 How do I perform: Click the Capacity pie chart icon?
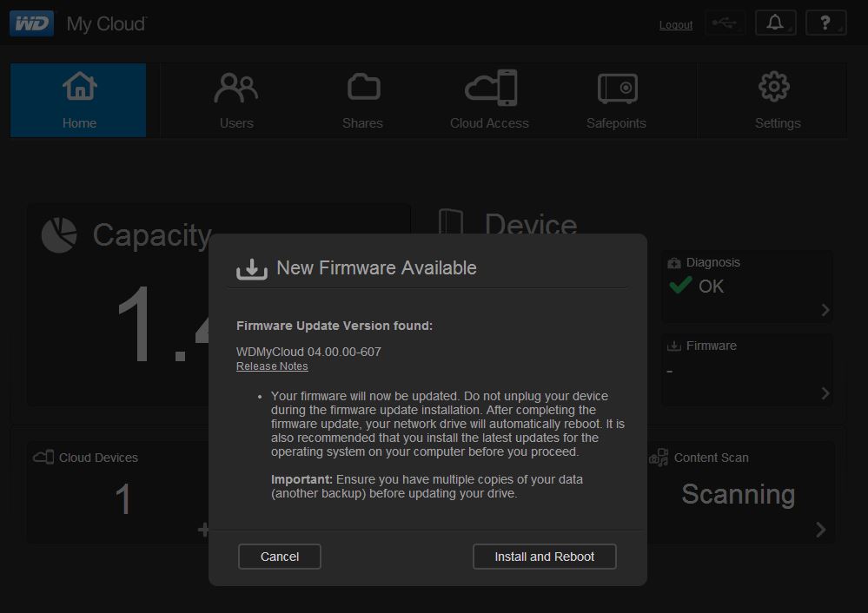[x=59, y=235]
